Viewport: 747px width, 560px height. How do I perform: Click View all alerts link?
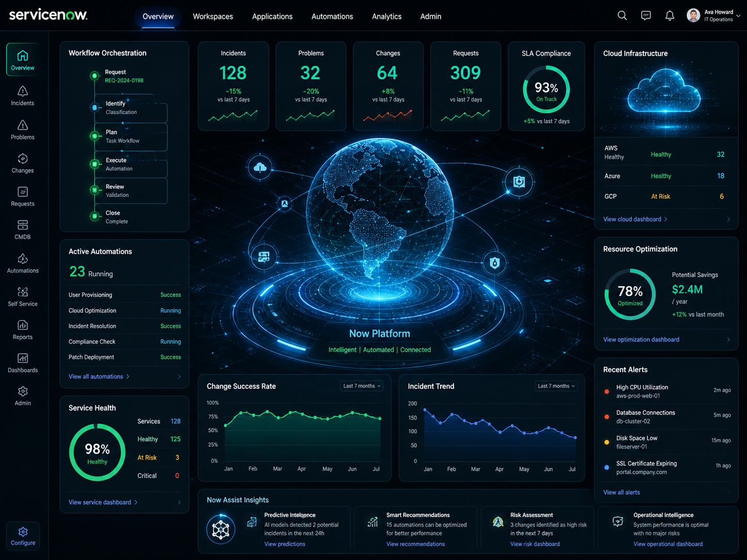pyautogui.click(x=622, y=492)
